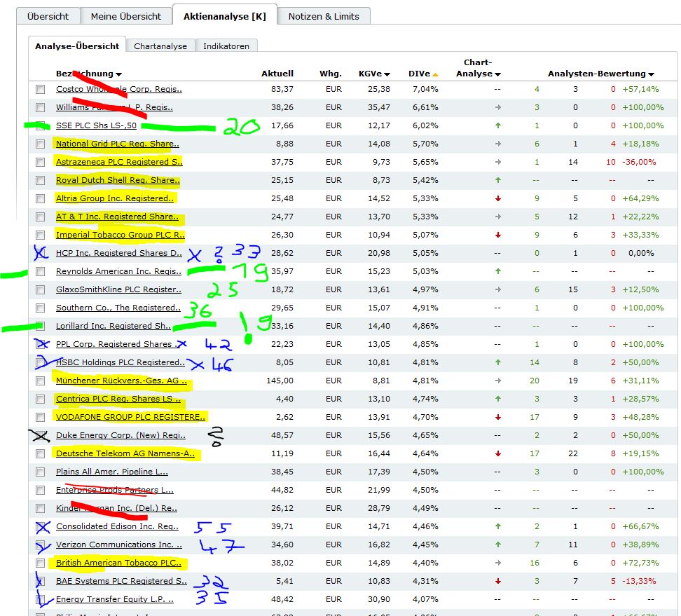Image resolution: width=681 pixels, height=616 pixels.
Task: Sort by Chart-Analyse column arrow
Action: point(497,74)
